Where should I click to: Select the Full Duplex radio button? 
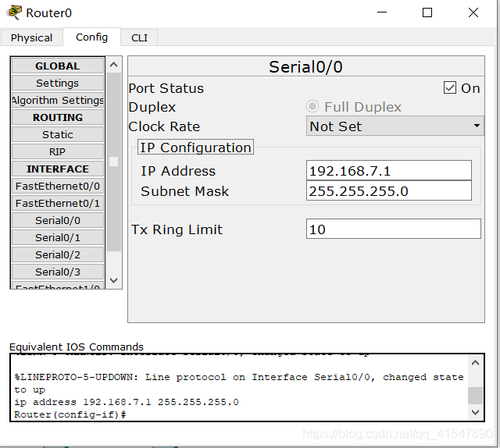(x=312, y=106)
